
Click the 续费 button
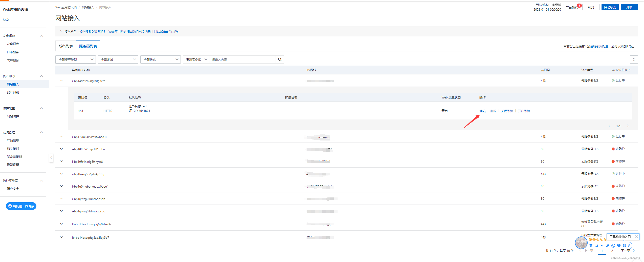(x=591, y=7)
